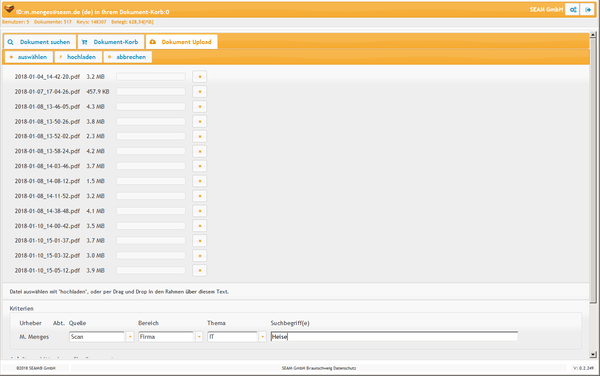Remove file 2018-01-08_13-52-02.pdf
This screenshot has width=600, height=376.
pyautogui.click(x=199, y=136)
